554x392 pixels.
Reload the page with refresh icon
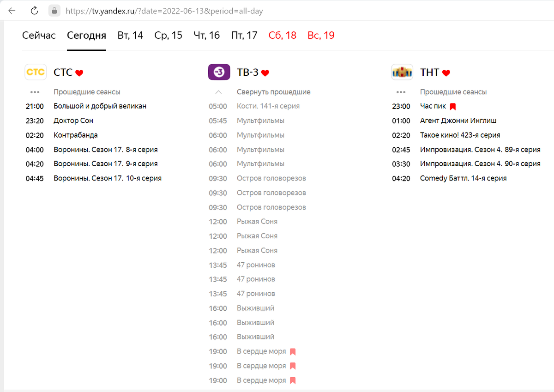34,11
